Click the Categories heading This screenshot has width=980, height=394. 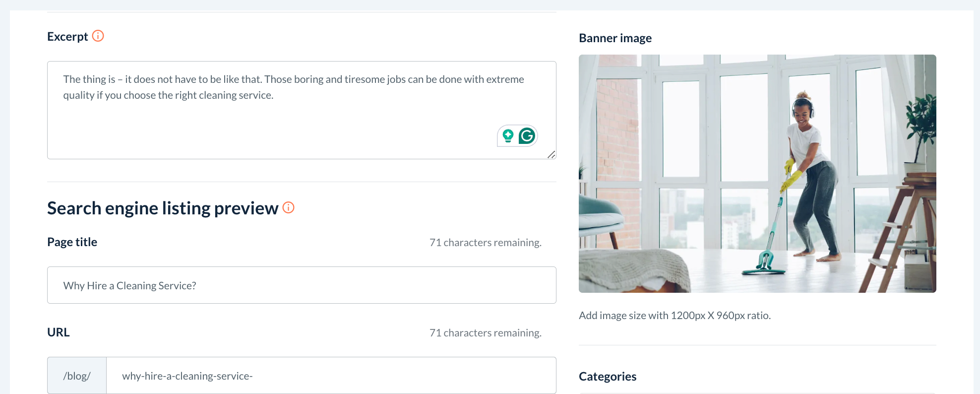click(608, 377)
